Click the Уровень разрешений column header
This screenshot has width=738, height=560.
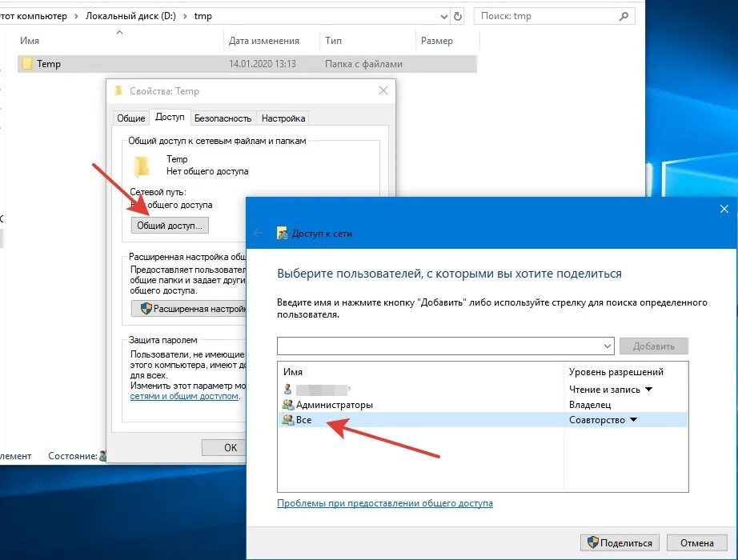click(x=616, y=372)
